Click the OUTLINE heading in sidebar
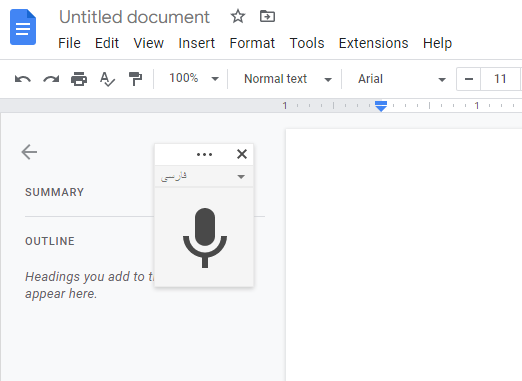The image size is (522, 381). pos(50,241)
